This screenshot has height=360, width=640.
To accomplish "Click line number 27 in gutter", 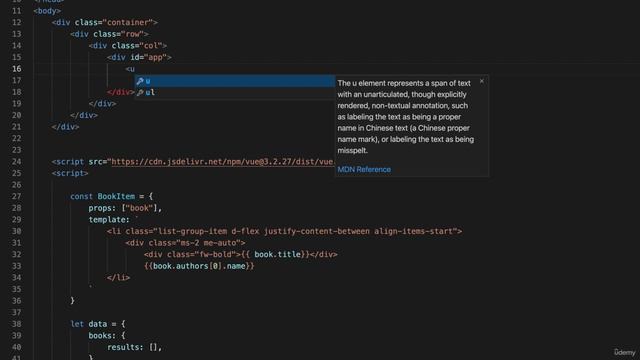I will point(17,196).
